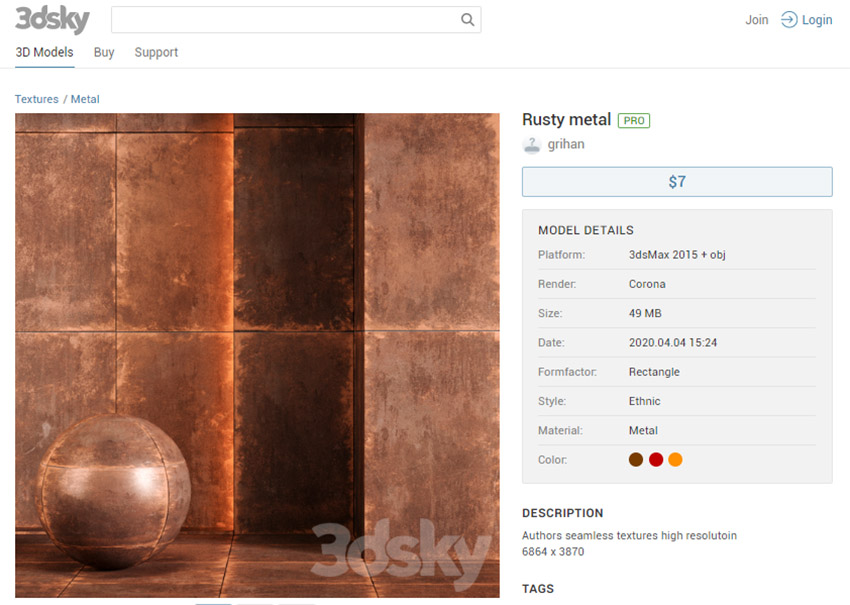This screenshot has height=605, width=850.
Task: Click the Join link
Action: pyautogui.click(x=756, y=20)
